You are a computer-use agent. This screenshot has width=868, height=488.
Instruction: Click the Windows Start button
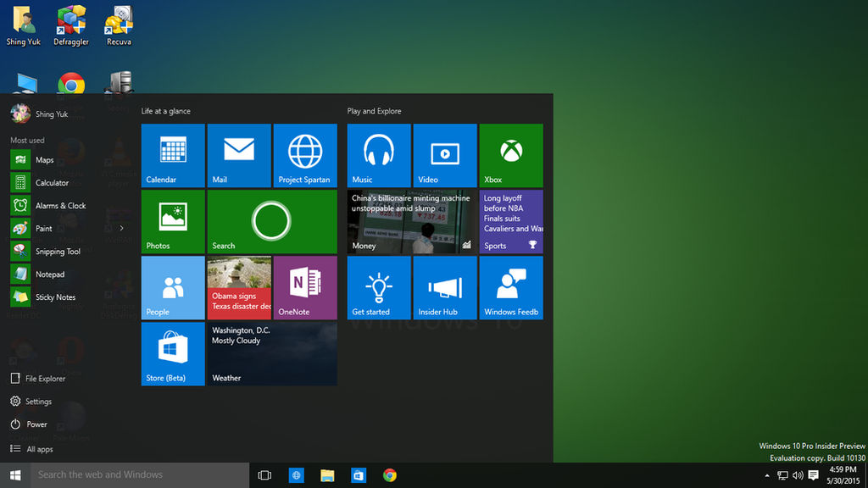pos(15,475)
